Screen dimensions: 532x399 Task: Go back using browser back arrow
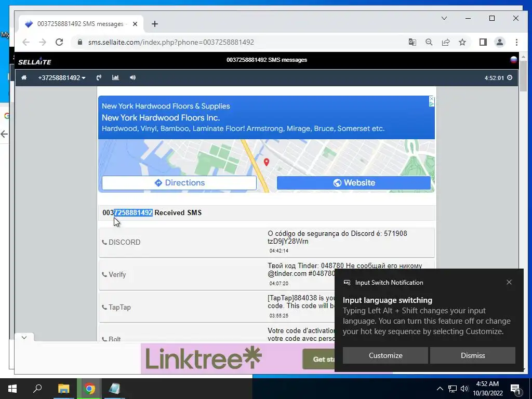(x=26, y=42)
